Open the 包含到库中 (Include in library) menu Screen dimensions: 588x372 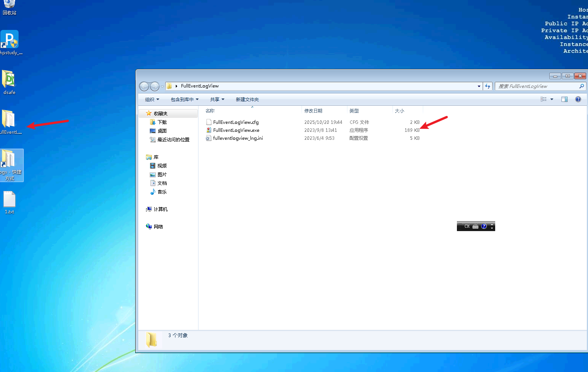point(185,100)
